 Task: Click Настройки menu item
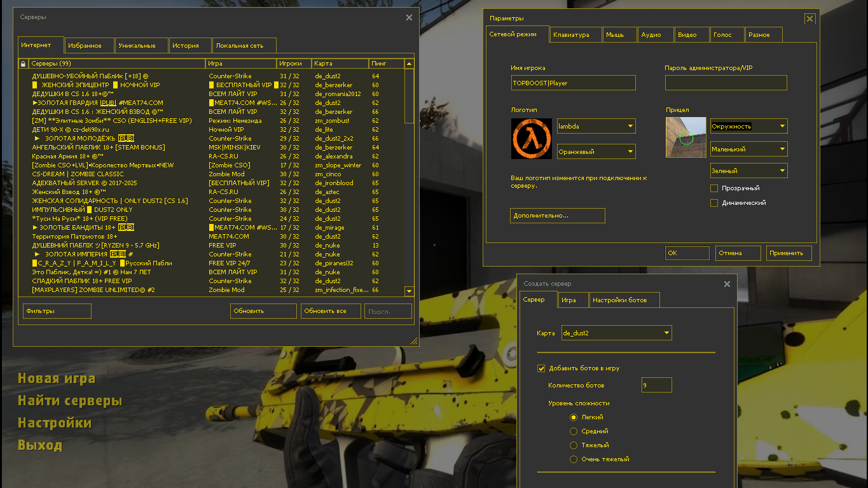(55, 423)
